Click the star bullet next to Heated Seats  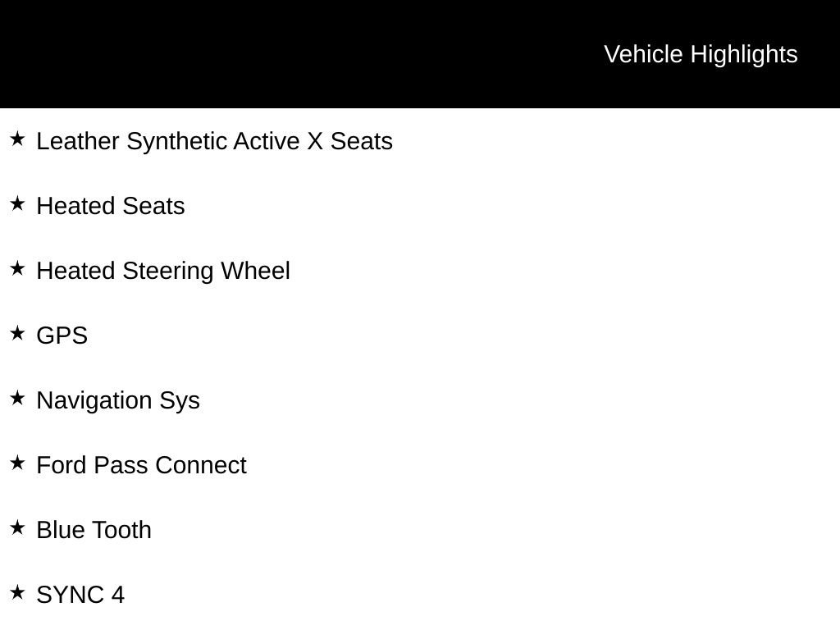(17, 204)
